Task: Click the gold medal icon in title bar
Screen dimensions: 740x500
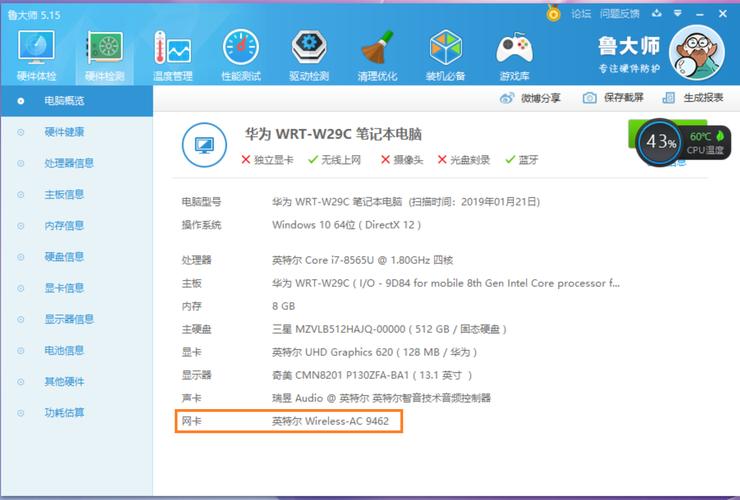Action: coord(553,13)
